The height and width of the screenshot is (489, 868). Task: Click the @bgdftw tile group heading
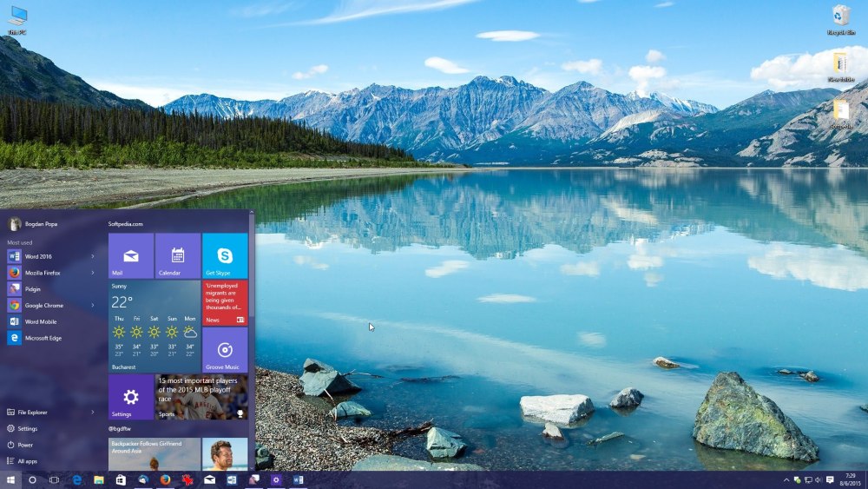coord(120,429)
